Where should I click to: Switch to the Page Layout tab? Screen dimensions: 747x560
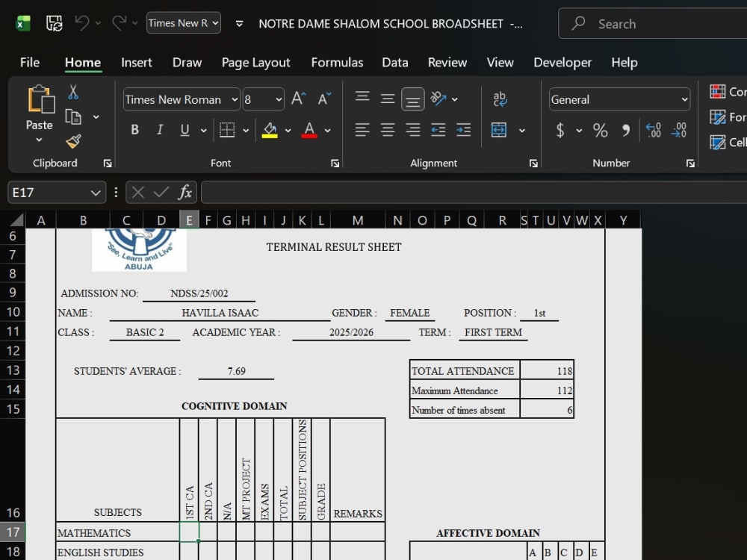pyautogui.click(x=255, y=63)
